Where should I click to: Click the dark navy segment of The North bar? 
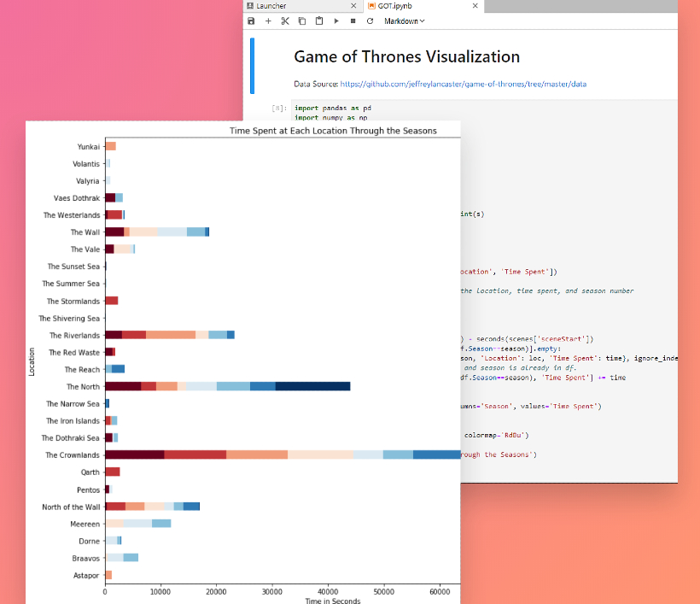(313, 386)
